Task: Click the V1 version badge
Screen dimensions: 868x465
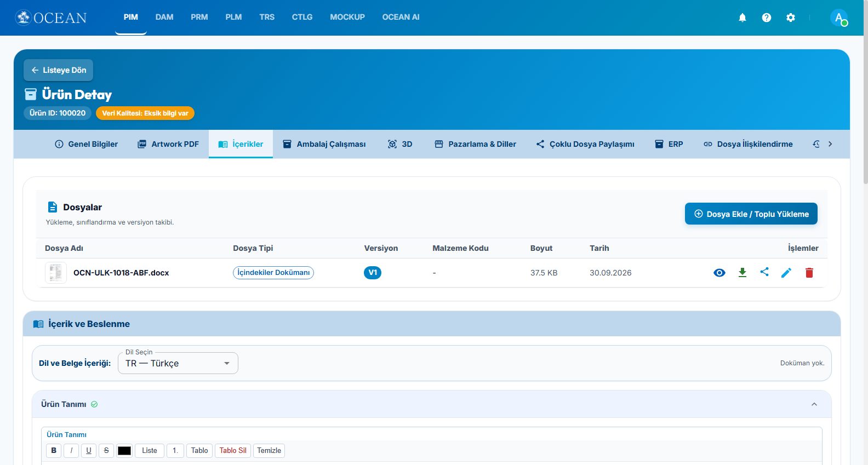Action: (x=373, y=273)
